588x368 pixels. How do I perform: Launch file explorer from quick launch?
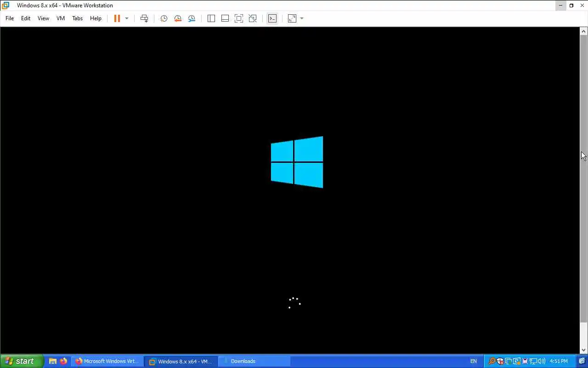(53, 361)
